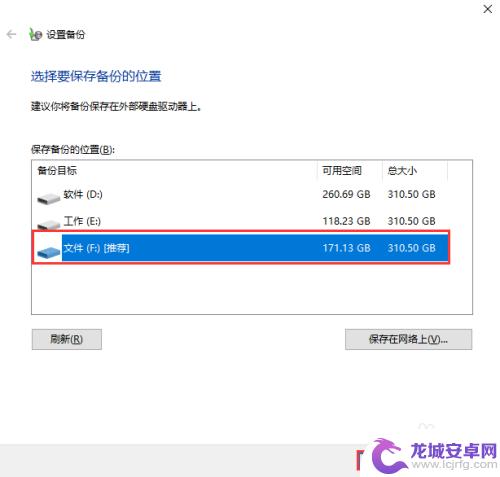The image size is (500, 477).
Task: Click the 工作 (E:) drive icon
Action: click(49, 224)
